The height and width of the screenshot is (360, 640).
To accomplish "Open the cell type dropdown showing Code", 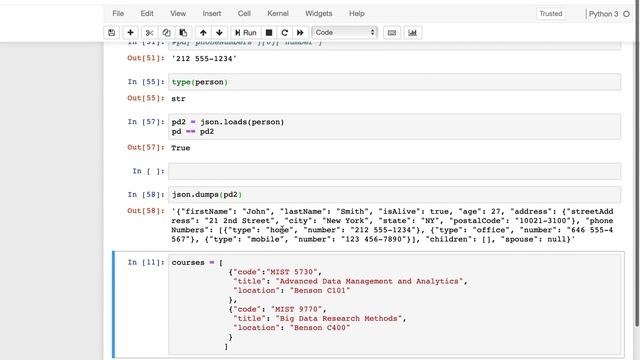I will pyautogui.click(x=344, y=33).
